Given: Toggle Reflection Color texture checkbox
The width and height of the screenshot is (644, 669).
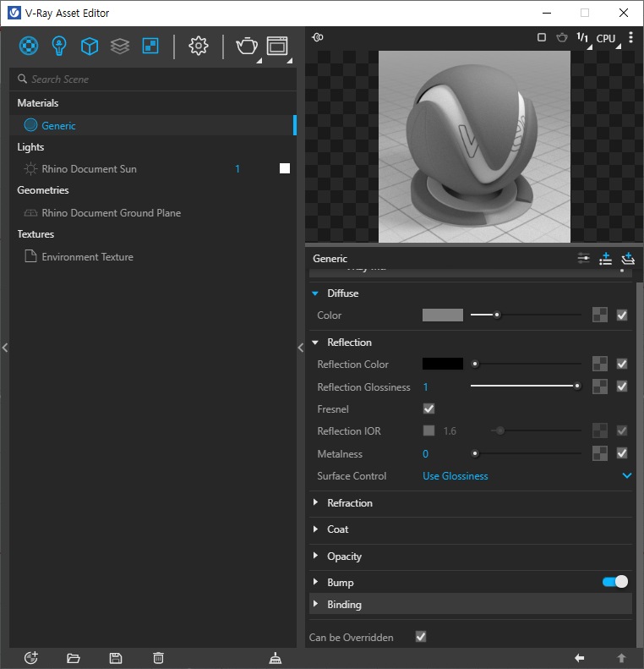Looking at the screenshot, I should point(622,364).
